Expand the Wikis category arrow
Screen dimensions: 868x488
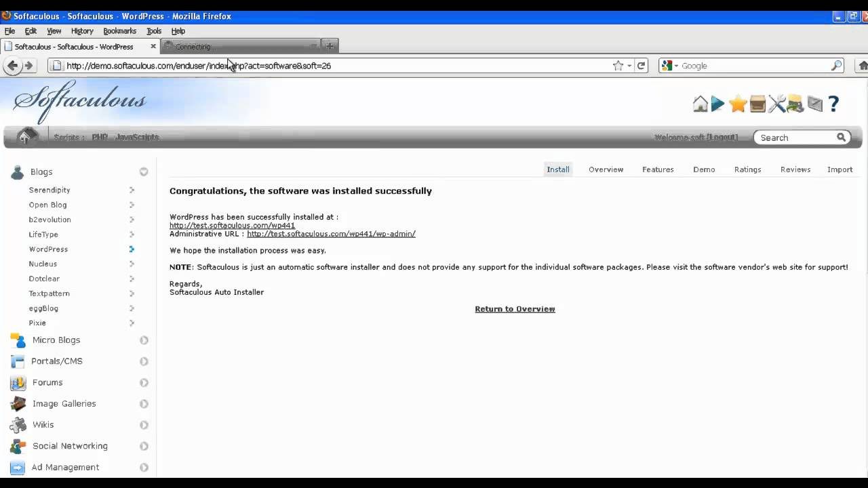tap(144, 425)
